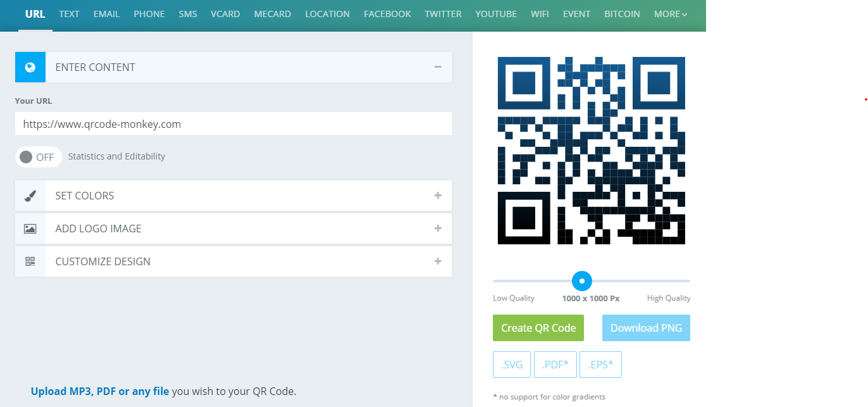Image resolution: width=868 pixels, height=407 pixels.
Task: Click the quality slider handle
Action: coord(581,280)
